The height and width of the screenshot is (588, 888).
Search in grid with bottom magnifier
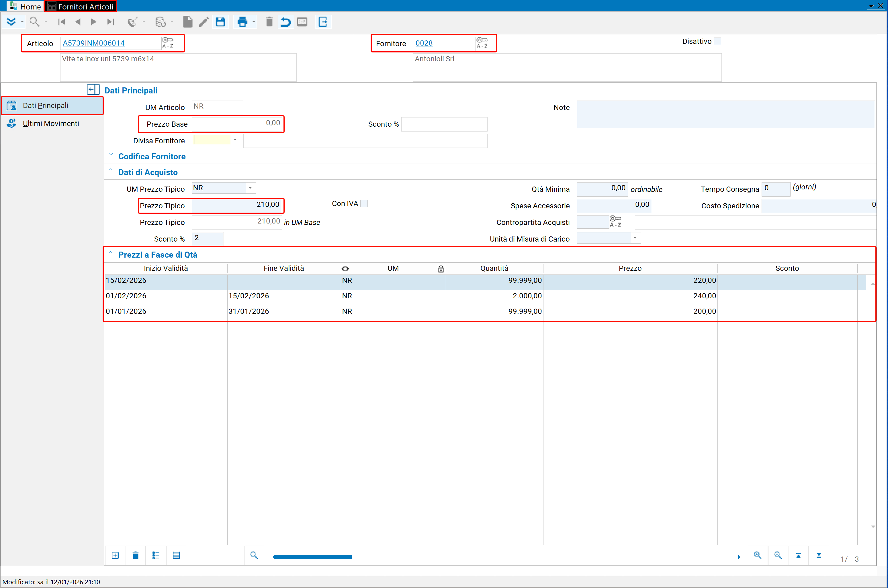point(254,555)
